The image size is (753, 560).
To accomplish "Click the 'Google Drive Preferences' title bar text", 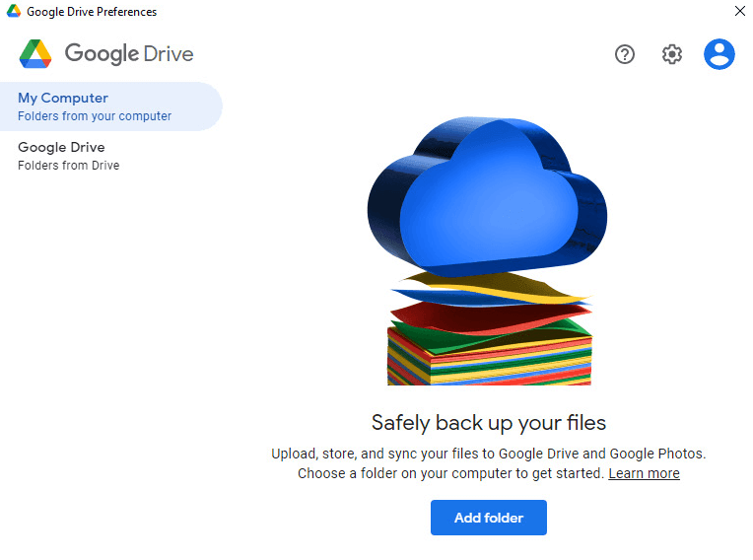I will coord(92,12).
